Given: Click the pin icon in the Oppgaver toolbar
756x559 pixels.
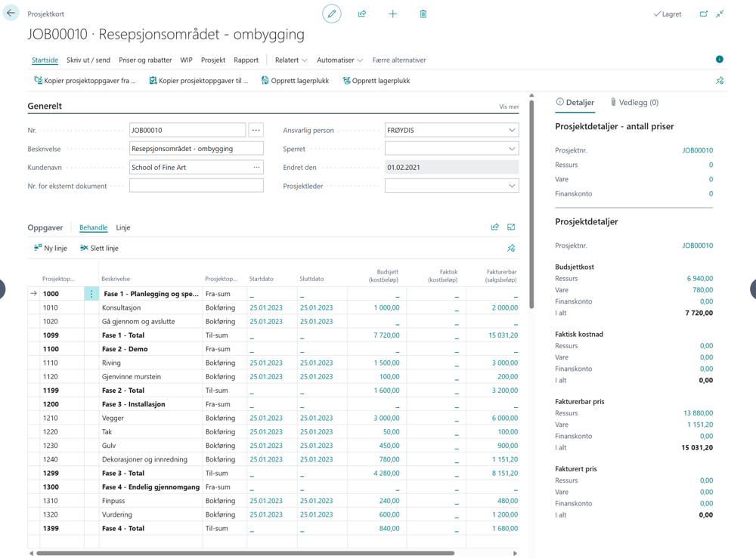Looking at the screenshot, I should 511,249.
